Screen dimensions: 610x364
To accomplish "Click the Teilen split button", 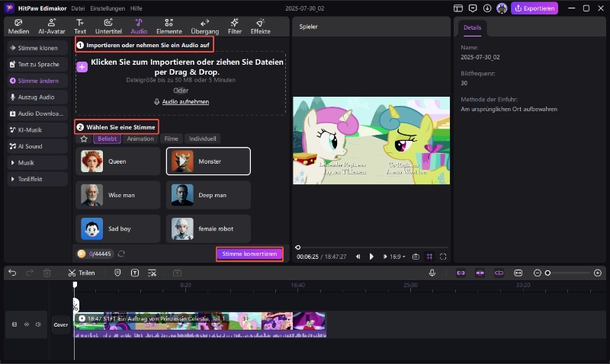I will (x=82, y=273).
